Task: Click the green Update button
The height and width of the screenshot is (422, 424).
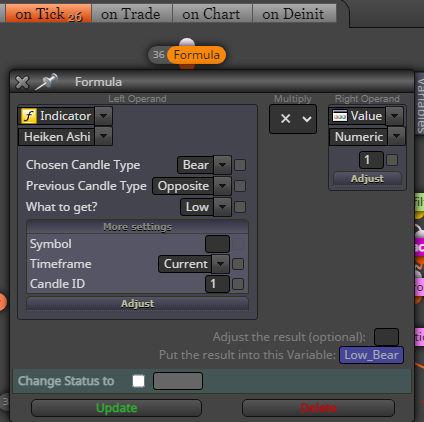Action: tap(116, 408)
